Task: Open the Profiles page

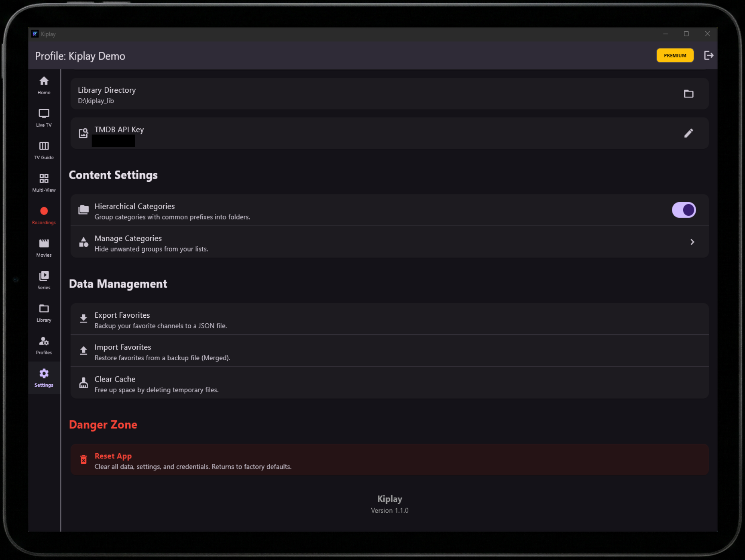Action: pyautogui.click(x=44, y=345)
